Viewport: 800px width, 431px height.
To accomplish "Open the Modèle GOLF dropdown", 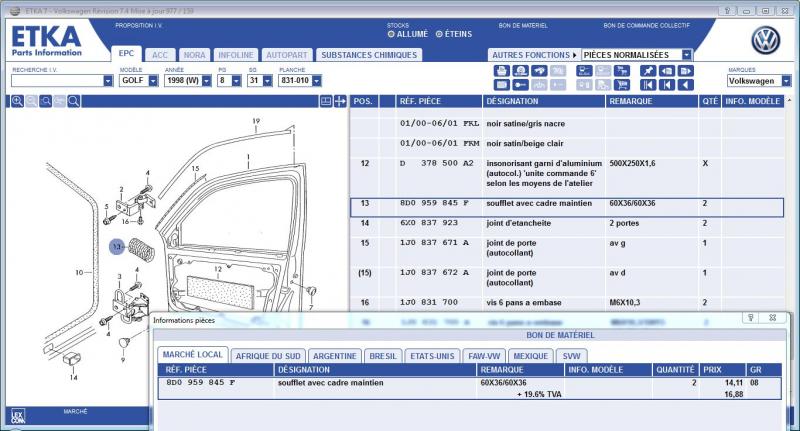I will point(153,81).
